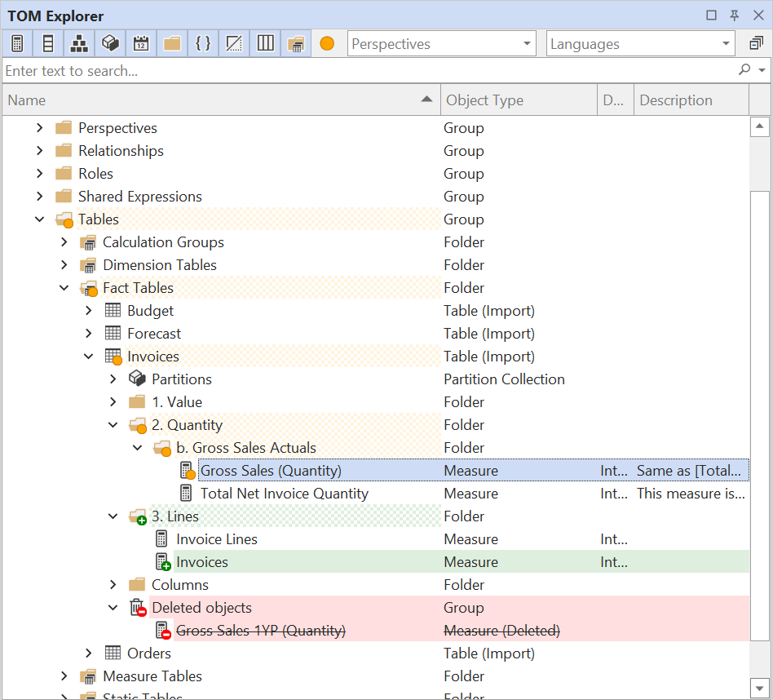773x700 pixels.
Task: Click the scroll down arrow
Action: [760, 688]
